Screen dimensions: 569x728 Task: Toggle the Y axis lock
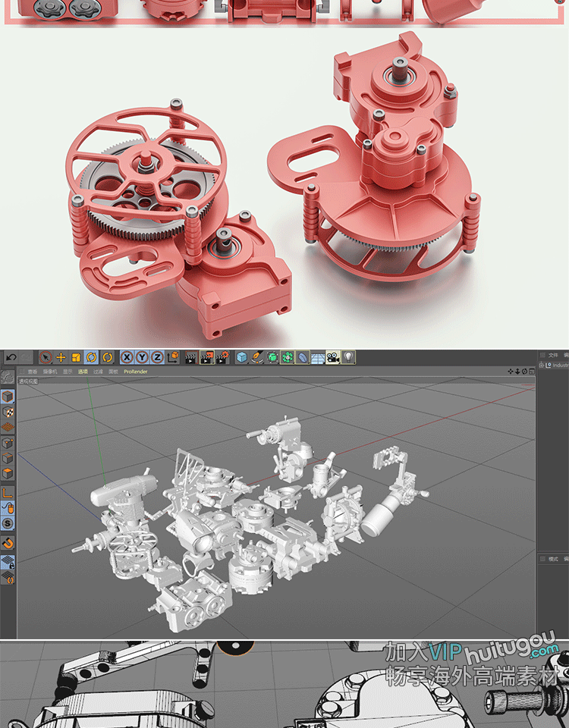tap(142, 357)
